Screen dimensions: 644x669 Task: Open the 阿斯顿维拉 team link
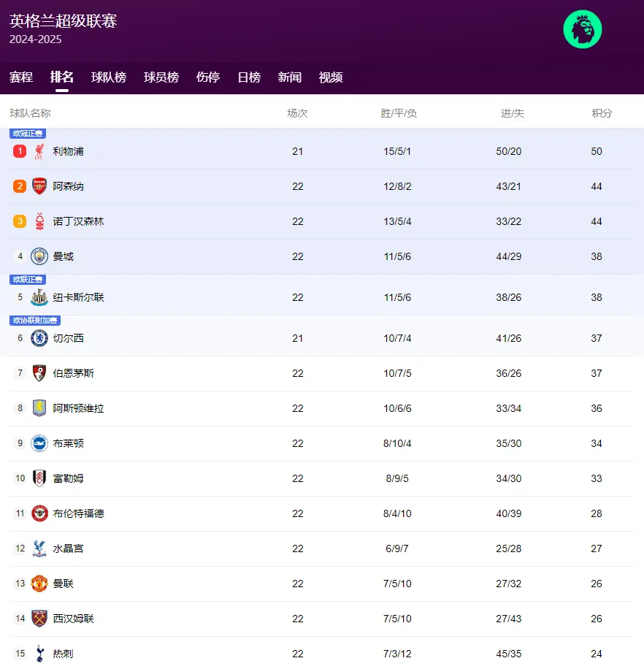click(78, 408)
